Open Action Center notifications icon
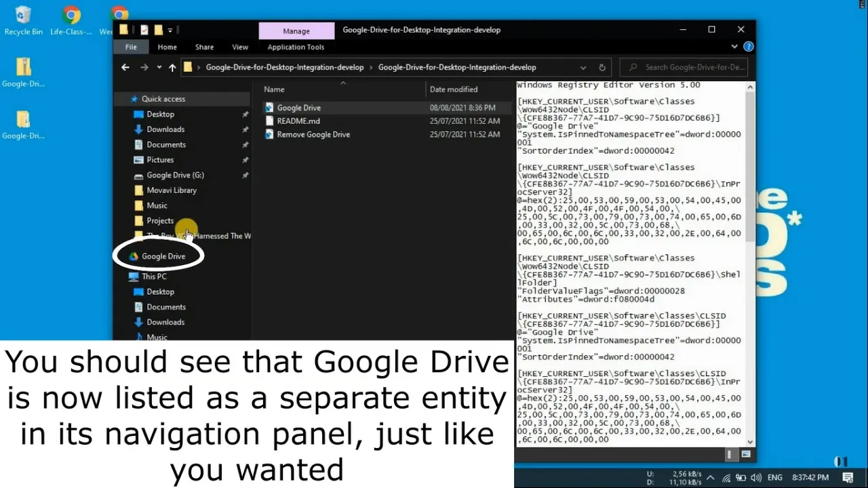Viewport: 868px width, 488px height. tap(849, 478)
